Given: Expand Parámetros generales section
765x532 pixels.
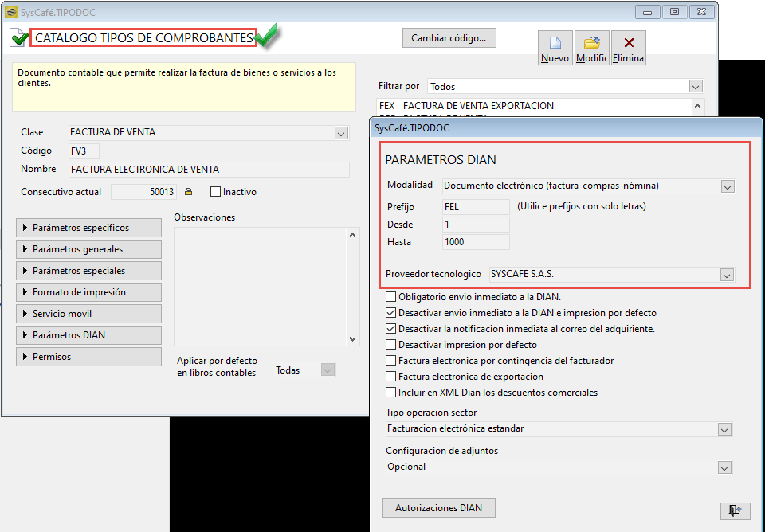Looking at the screenshot, I should pos(88,249).
